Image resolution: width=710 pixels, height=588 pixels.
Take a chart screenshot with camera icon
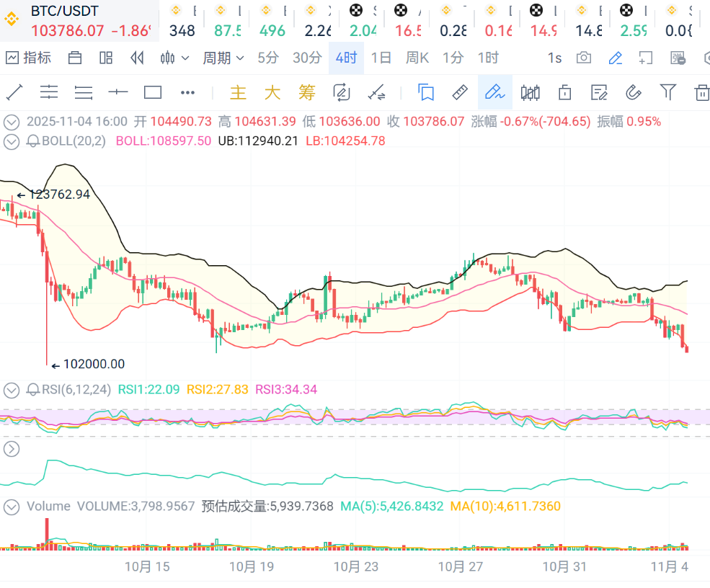(x=584, y=58)
